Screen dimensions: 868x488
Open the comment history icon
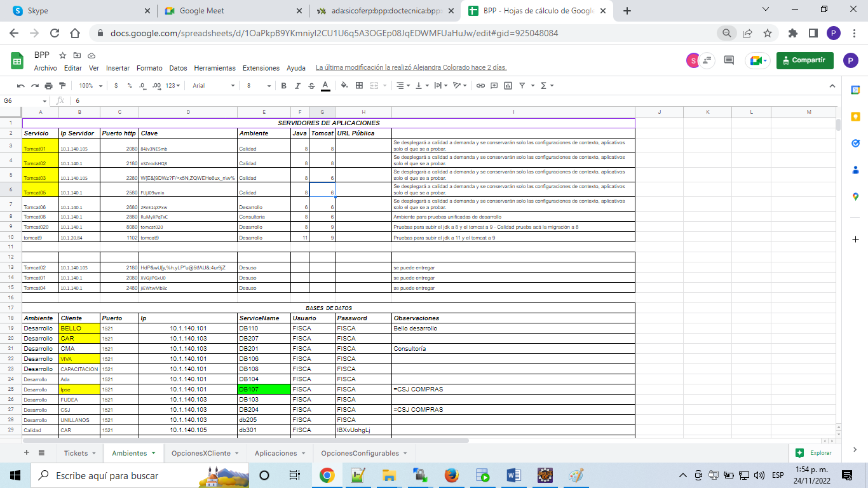click(x=729, y=60)
